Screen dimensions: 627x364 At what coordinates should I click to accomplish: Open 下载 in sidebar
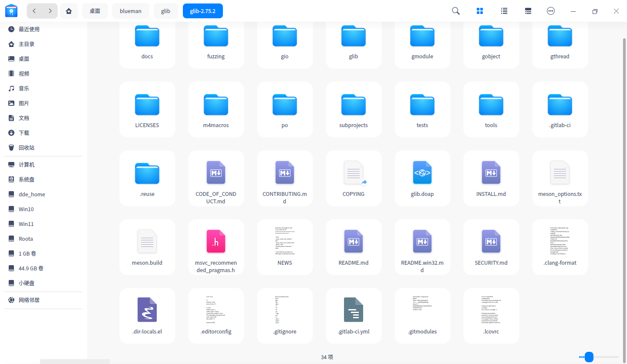point(44,133)
